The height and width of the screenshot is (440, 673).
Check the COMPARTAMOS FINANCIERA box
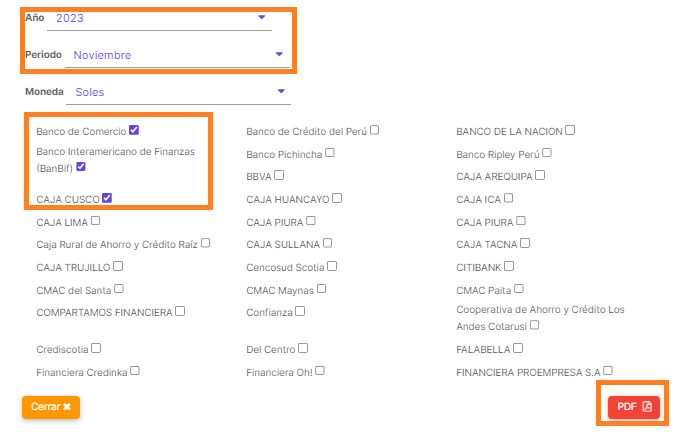click(x=180, y=311)
